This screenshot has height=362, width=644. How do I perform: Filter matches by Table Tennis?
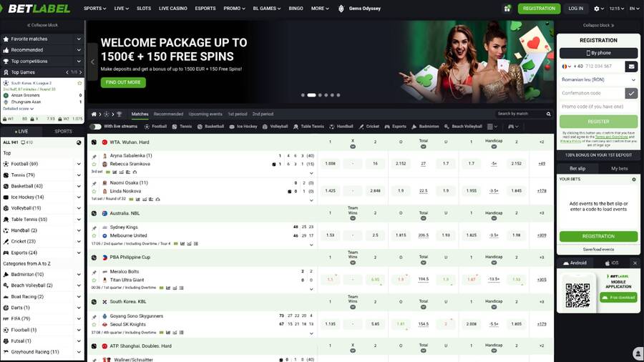308,127
